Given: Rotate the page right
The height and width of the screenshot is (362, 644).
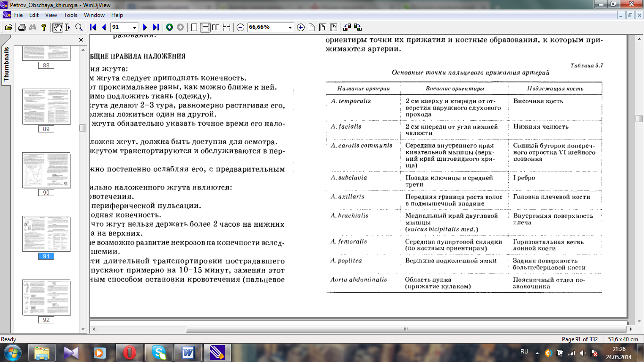Looking at the screenshot, I should pos(358,27).
